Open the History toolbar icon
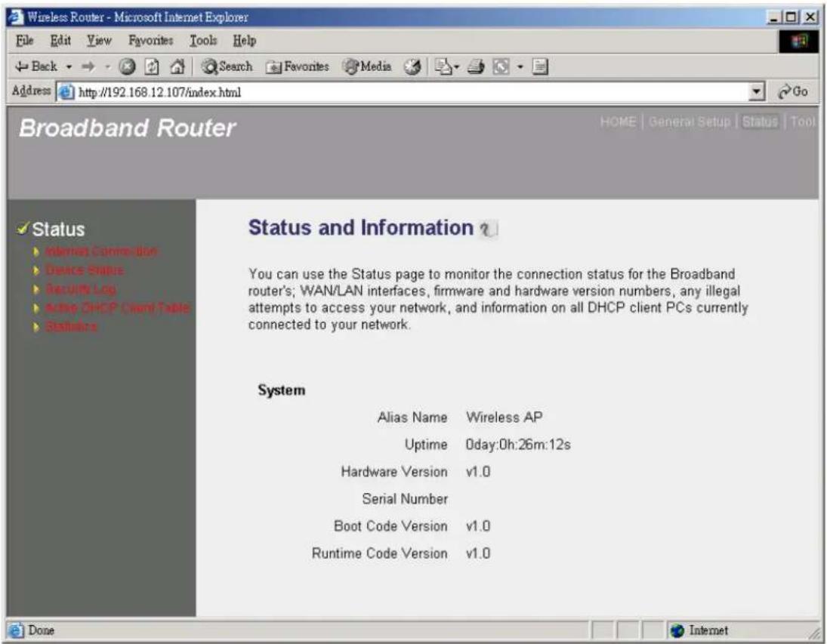This screenshot has width=827, height=644. coord(412,66)
